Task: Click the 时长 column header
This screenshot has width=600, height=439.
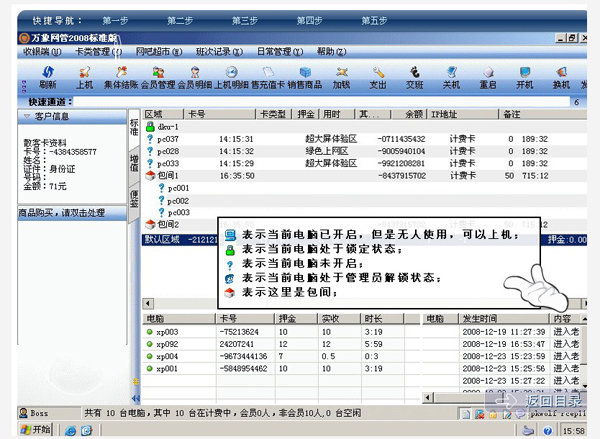Action: click(x=382, y=318)
